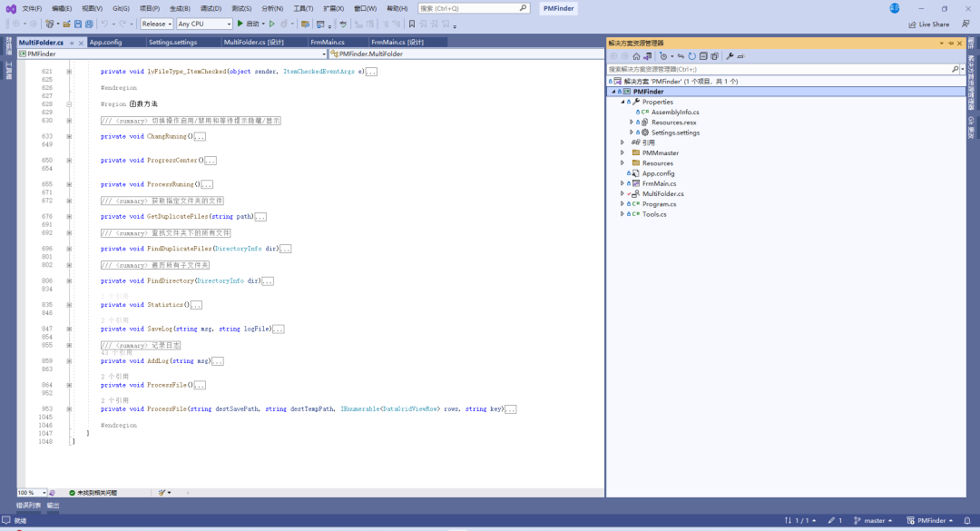Click the Find in Files toolbar icon
This screenshot has height=531, width=980.
[305, 24]
